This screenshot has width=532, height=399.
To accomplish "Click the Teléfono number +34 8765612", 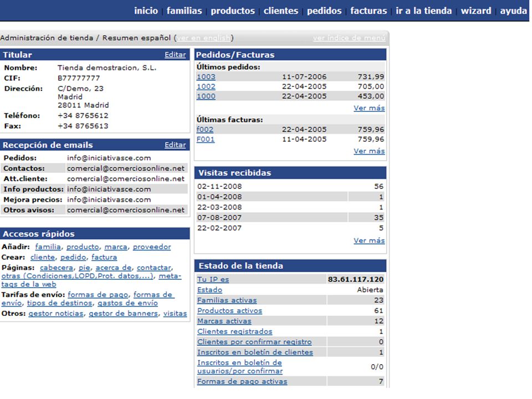I will 83,116.
